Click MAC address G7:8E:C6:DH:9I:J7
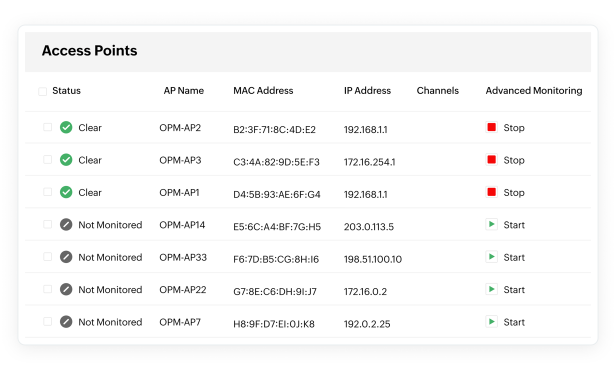The image size is (616, 370). pyautogui.click(x=275, y=291)
